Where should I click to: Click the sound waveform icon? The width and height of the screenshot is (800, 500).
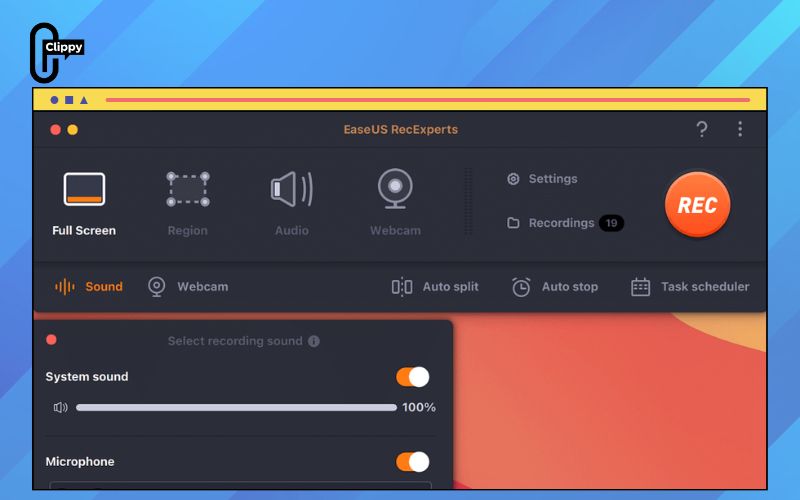[x=65, y=287]
